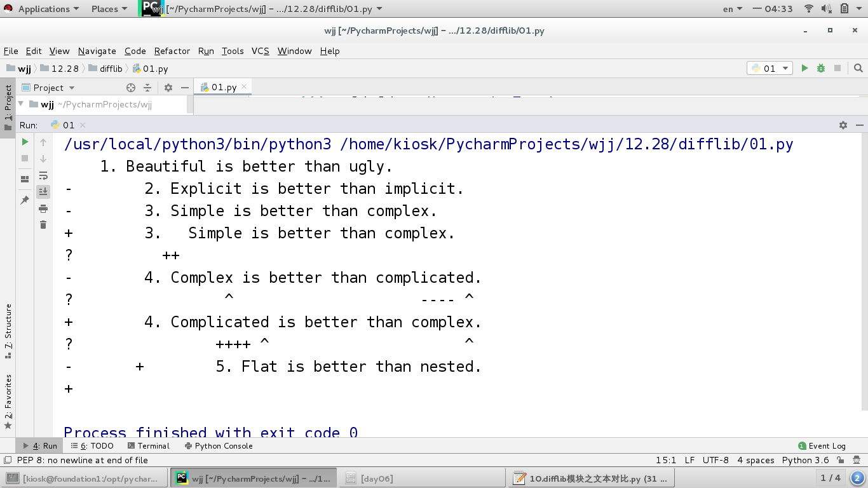
Task: Open the VCS menu
Action: point(261,51)
